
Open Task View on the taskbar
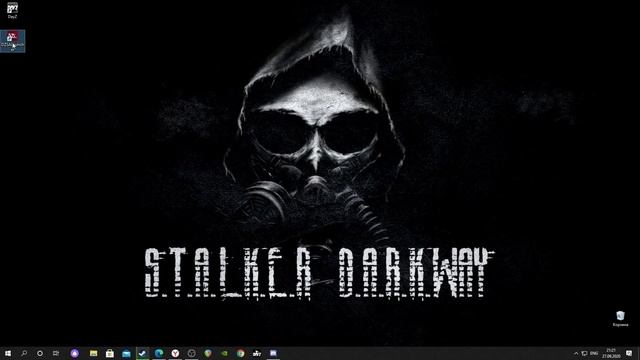click(x=56, y=353)
